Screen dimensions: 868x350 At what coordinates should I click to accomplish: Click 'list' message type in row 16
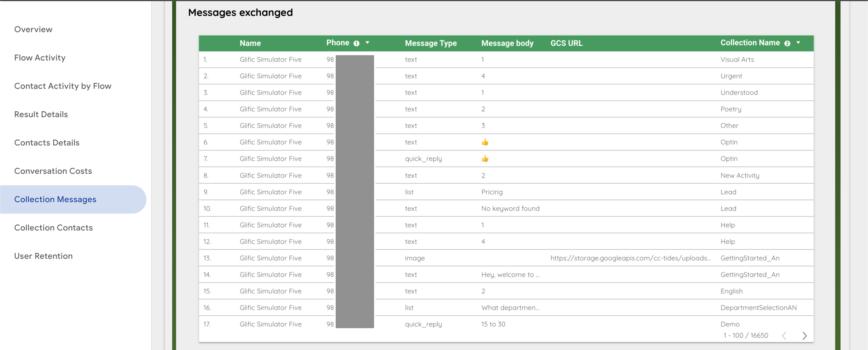click(x=409, y=308)
